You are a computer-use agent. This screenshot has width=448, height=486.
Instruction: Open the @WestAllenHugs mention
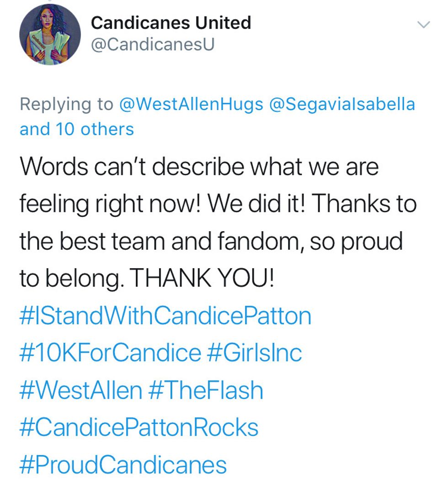191,104
